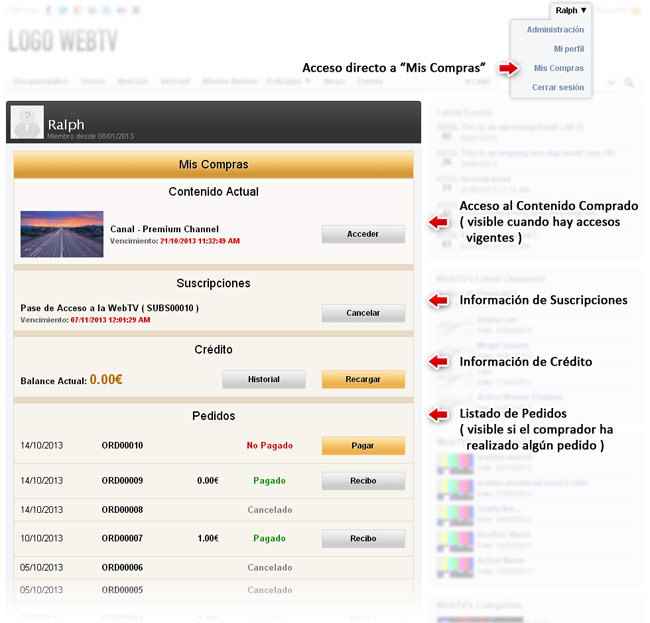This screenshot has width=650, height=623.
Task: View Recibo for order ORD00009
Action: [363, 481]
